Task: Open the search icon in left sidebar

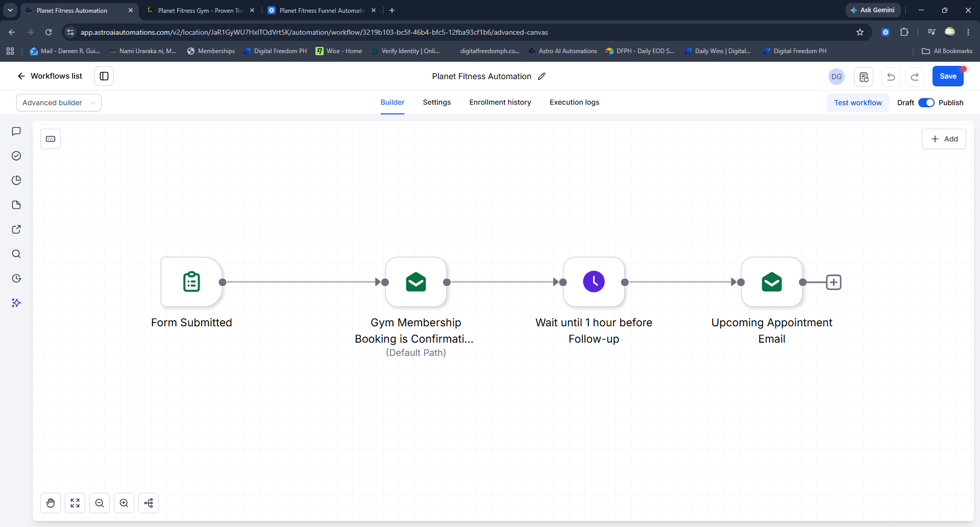Action: click(x=16, y=254)
